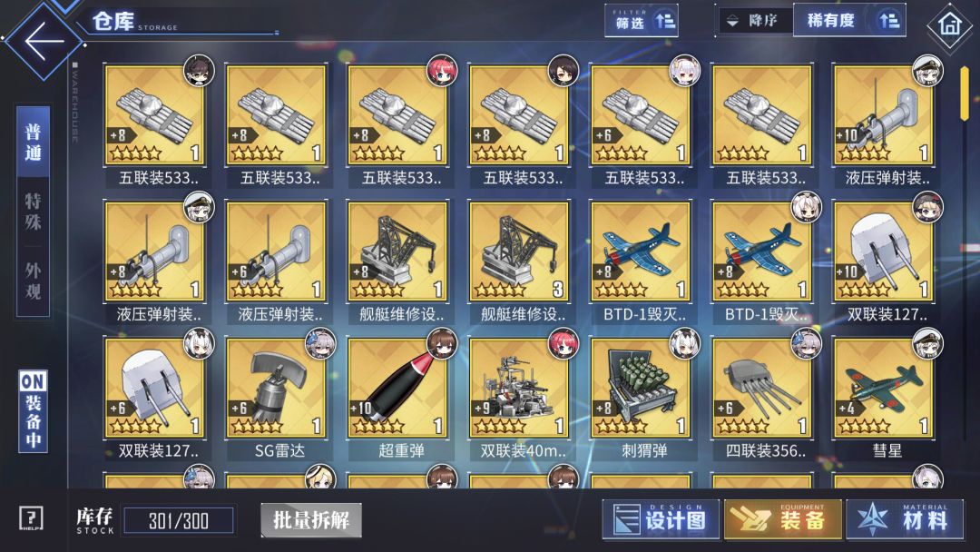The image size is (980, 552).
Task: Click the yellow vertical scrollbar handle
Action: [965, 92]
